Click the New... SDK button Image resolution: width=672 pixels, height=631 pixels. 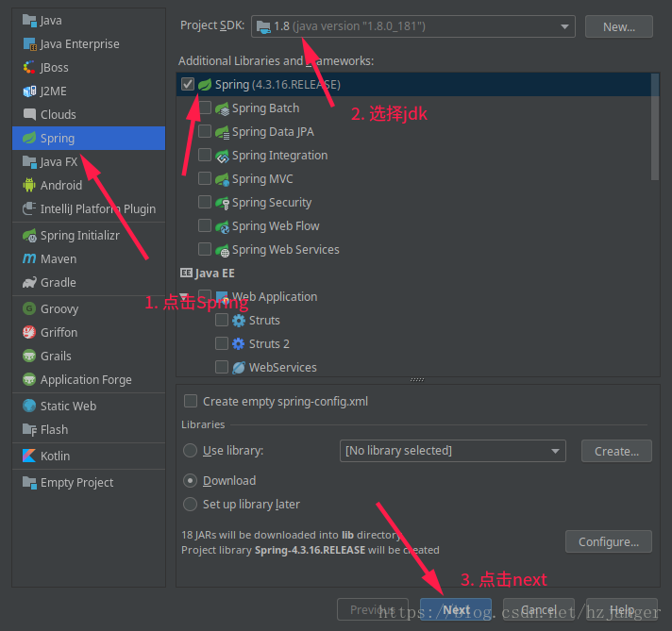click(619, 26)
